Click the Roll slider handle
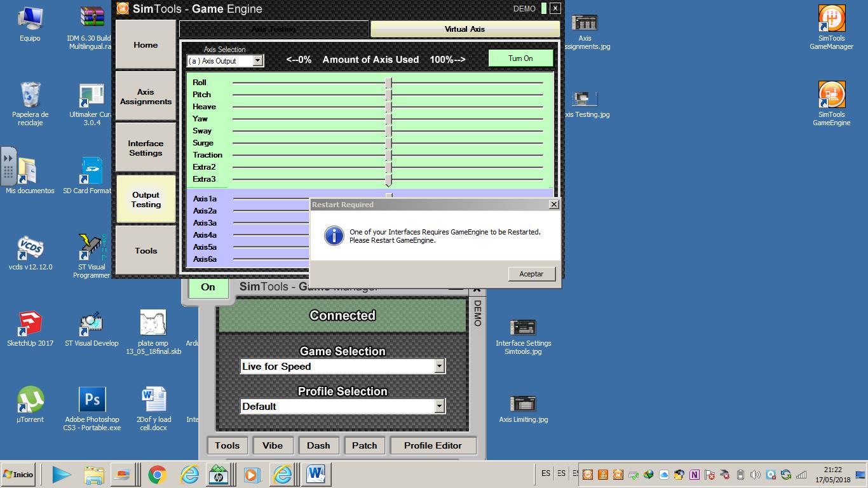This screenshot has height=488, width=868. click(x=388, y=83)
